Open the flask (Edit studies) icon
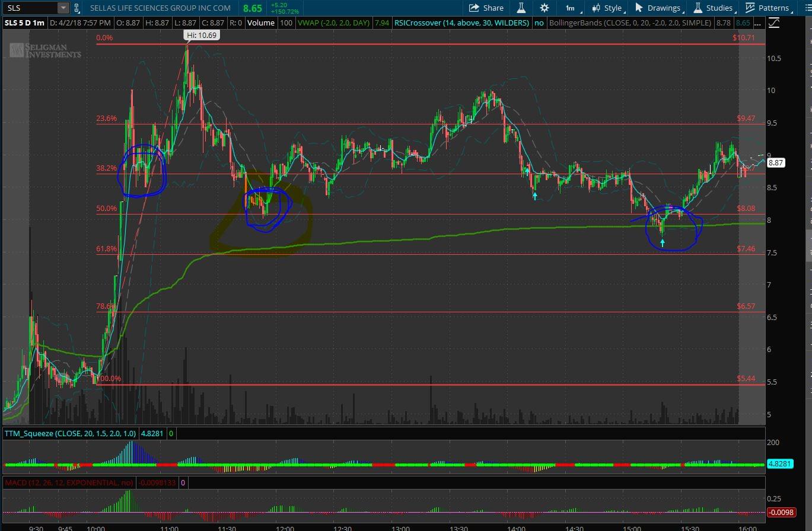This screenshot has height=531, width=812. click(x=521, y=8)
